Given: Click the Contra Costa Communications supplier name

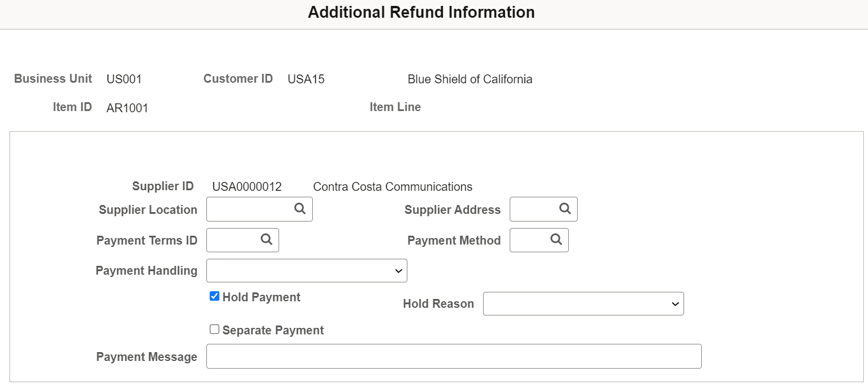Looking at the screenshot, I should [392, 186].
